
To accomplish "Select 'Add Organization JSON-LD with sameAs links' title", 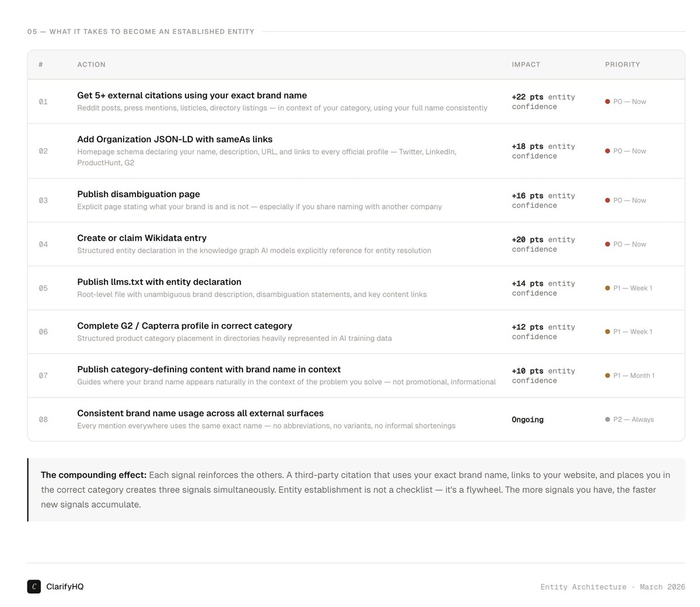I will click(x=175, y=139).
